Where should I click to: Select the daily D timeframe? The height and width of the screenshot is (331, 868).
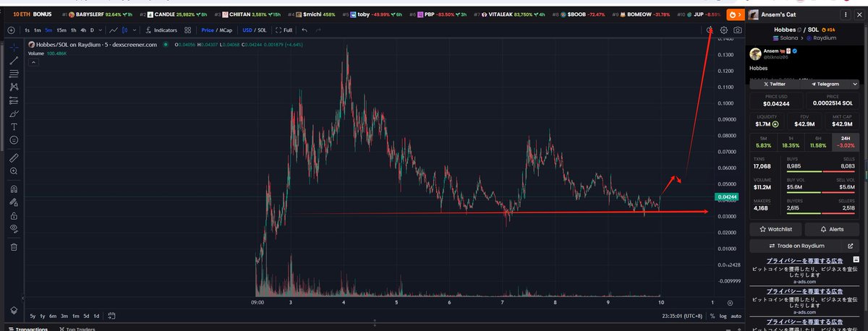pos(92,30)
